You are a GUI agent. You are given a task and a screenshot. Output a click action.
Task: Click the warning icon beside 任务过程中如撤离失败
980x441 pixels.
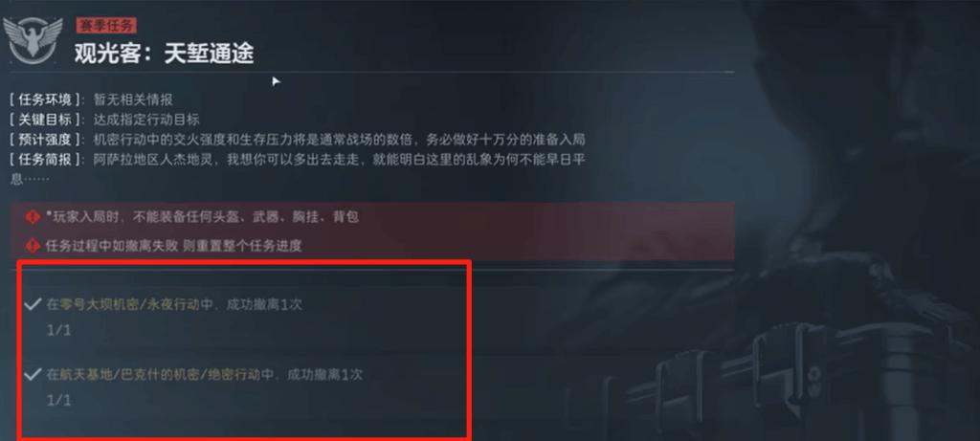pos(33,246)
